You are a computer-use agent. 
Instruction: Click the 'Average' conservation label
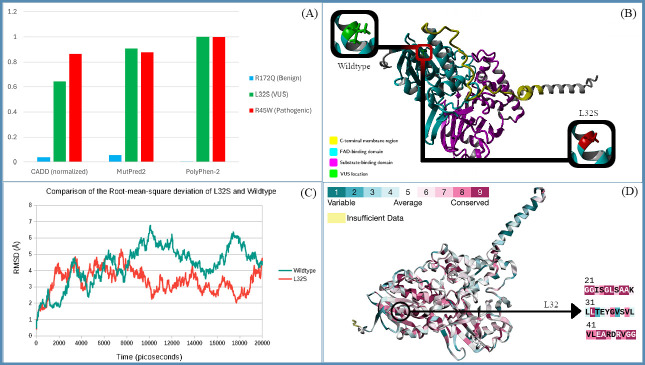408,203
